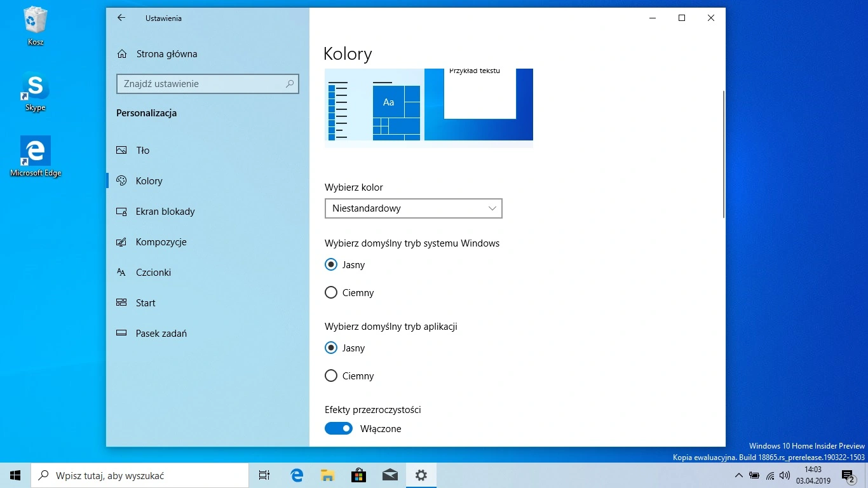Open File Explorer from the taskbar
The height and width of the screenshot is (488, 868).
[327, 475]
